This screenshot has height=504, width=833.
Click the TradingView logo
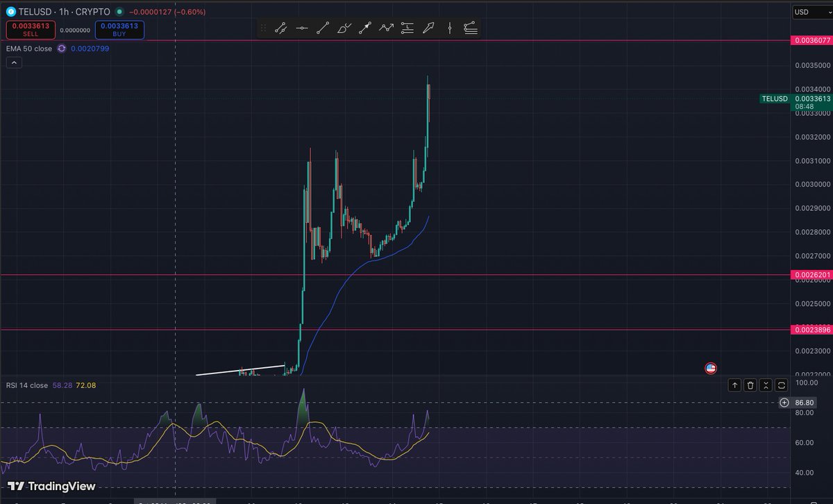click(x=51, y=487)
